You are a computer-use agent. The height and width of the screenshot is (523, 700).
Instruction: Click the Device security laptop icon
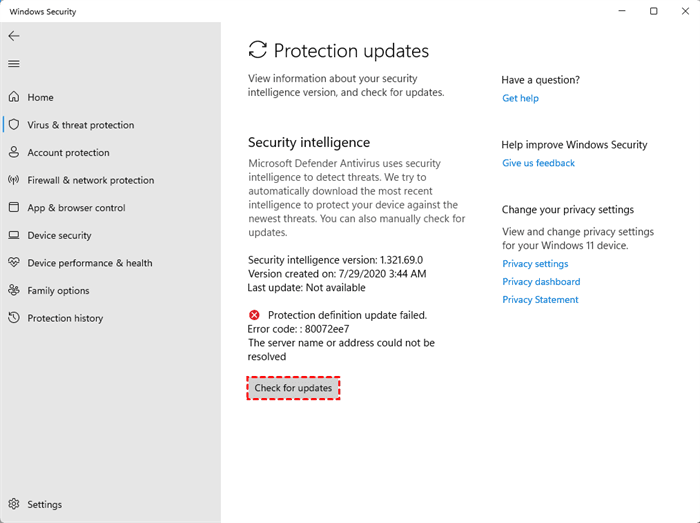coord(14,236)
